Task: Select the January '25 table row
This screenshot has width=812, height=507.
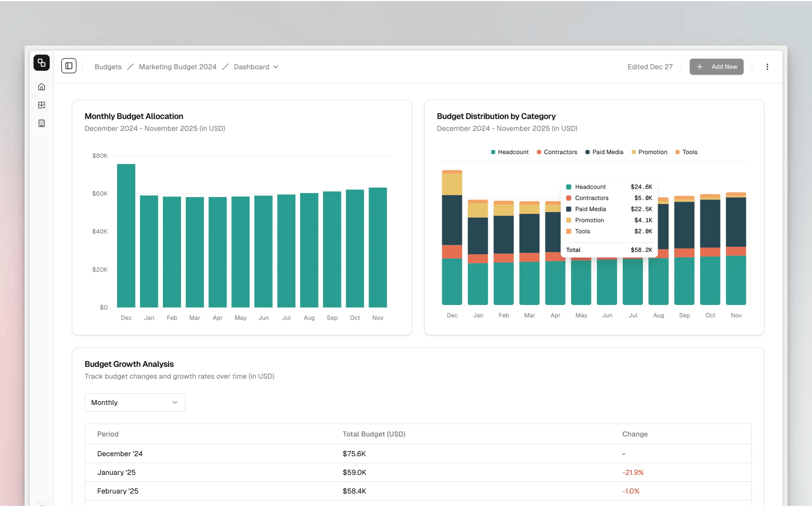Action: click(418, 472)
